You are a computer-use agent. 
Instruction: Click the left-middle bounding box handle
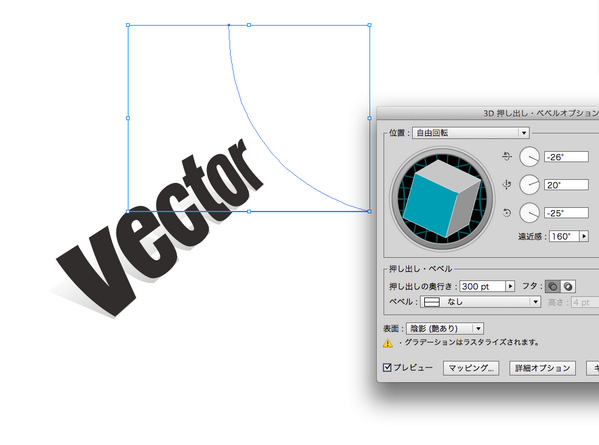coord(128,118)
